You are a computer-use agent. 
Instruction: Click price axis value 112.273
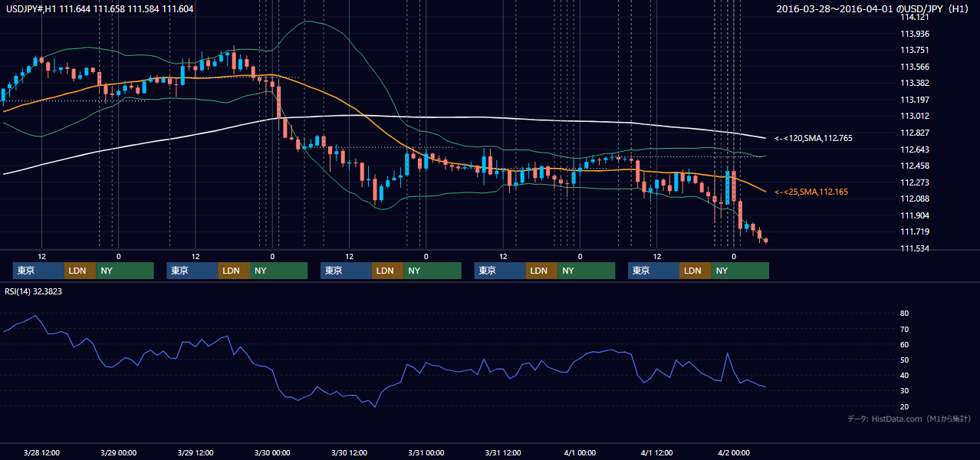point(914,182)
